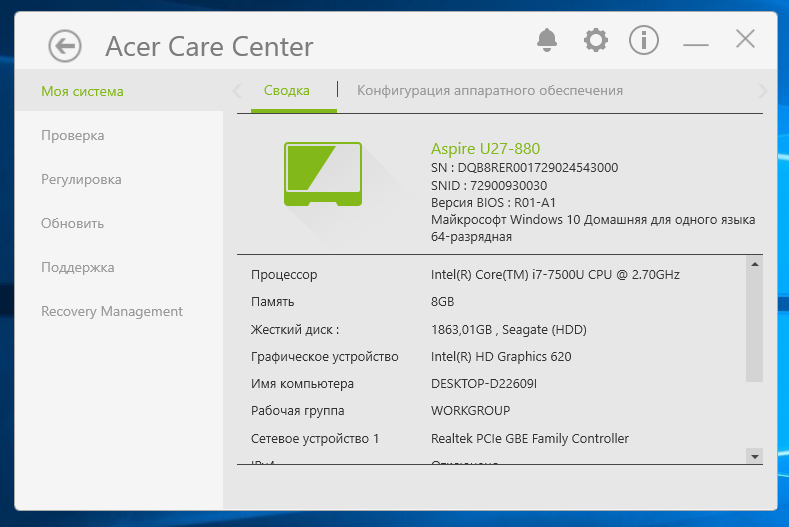Close the Acer Care Center window

tap(745, 39)
